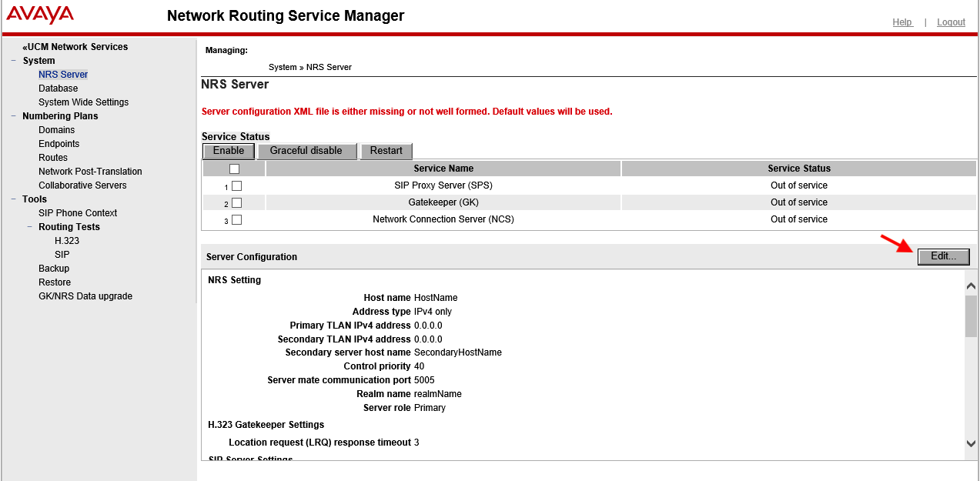Click the LRQ response timeout value
The width and height of the screenshot is (980, 481).
416,443
